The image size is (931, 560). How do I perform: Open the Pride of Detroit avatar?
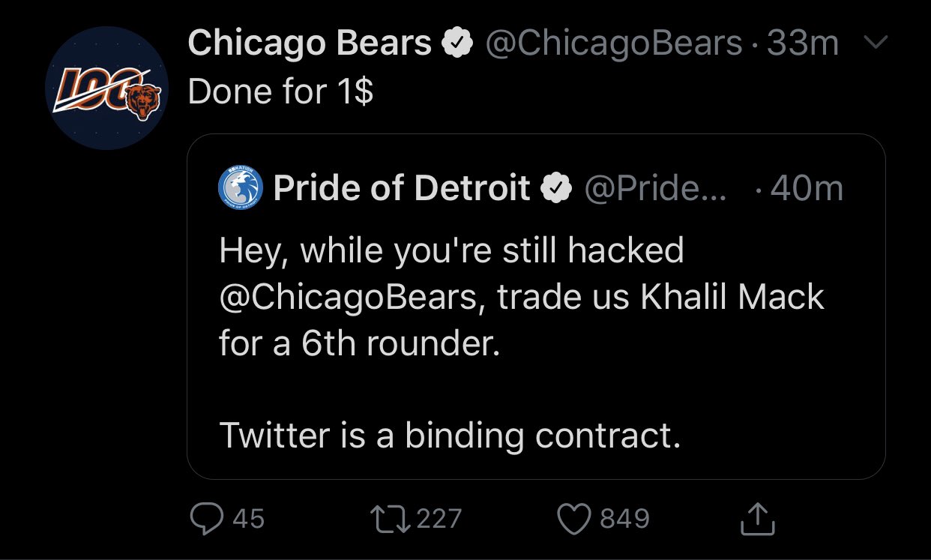(x=241, y=188)
